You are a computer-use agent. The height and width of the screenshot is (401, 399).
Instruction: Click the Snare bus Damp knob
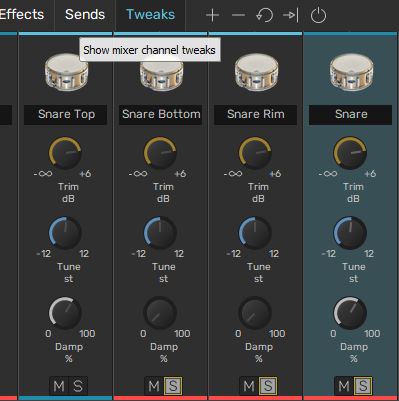350,313
